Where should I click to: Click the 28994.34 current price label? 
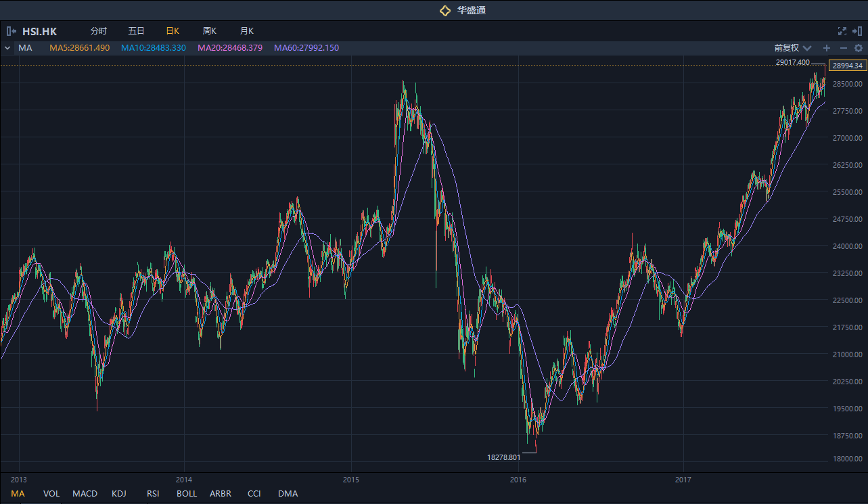point(848,66)
